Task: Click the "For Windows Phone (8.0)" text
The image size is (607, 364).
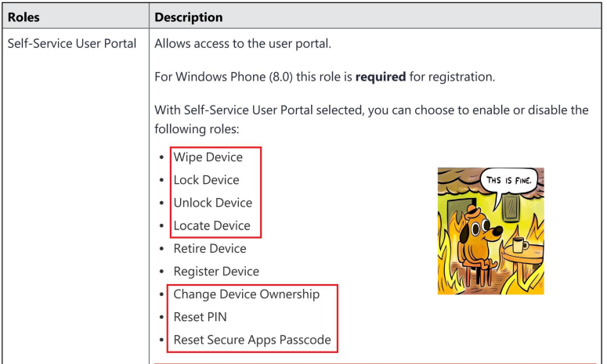Action: coord(220,77)
